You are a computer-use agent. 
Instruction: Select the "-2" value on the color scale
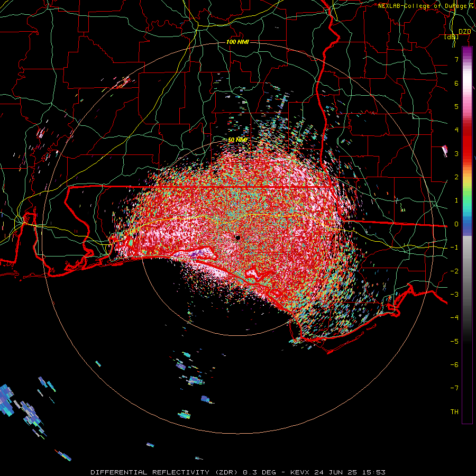coord(454,271)
